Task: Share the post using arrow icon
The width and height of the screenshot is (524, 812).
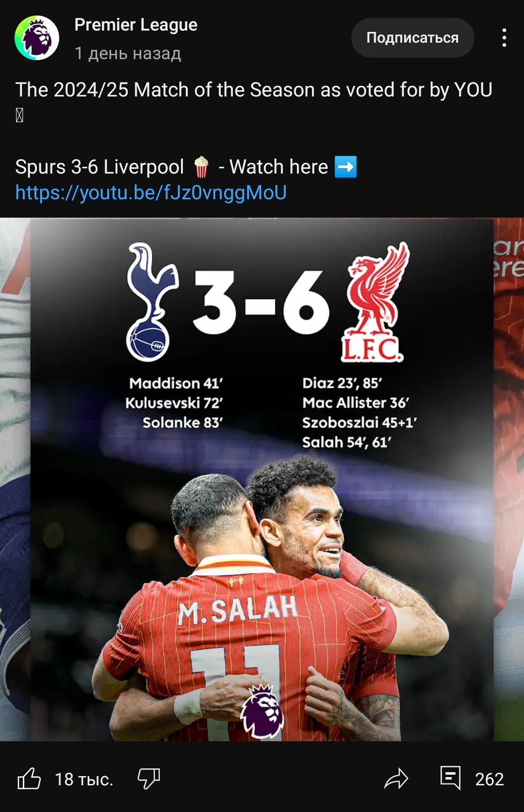Action: tap(396, 779)
